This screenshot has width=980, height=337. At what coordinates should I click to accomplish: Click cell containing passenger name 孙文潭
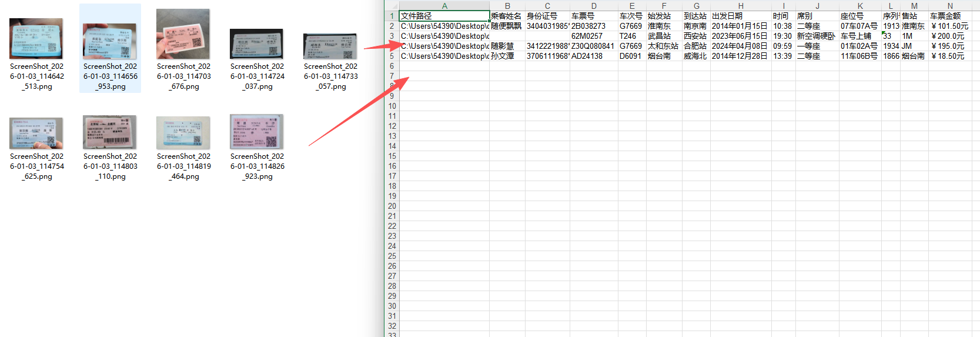pyautogui.click(x=507, y=56)
